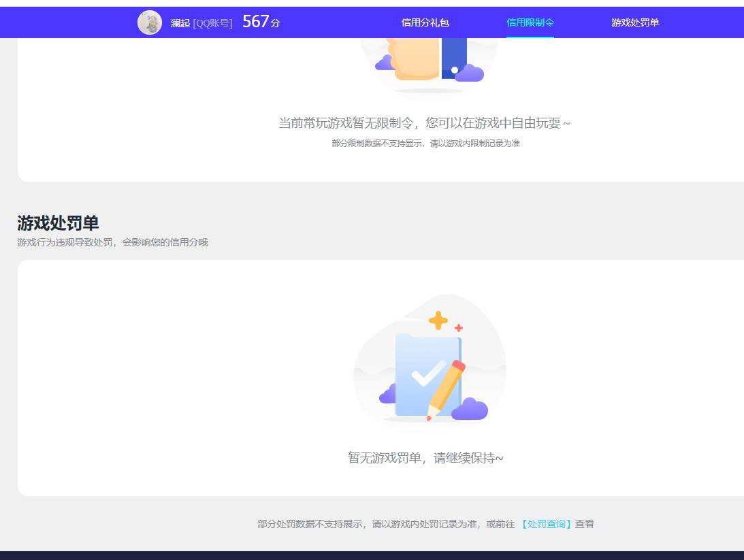Click the 567分 credit score

click(x=261, y=22)
